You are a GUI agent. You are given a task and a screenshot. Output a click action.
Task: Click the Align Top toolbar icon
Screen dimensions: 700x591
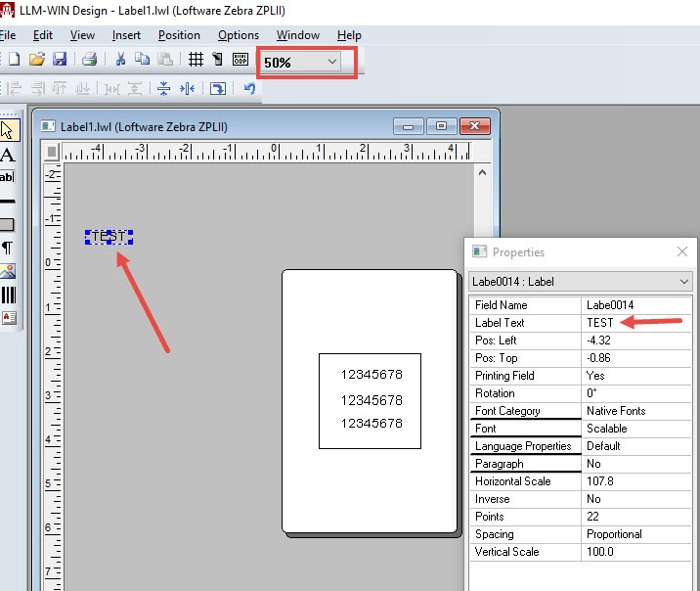pos(60,88)
